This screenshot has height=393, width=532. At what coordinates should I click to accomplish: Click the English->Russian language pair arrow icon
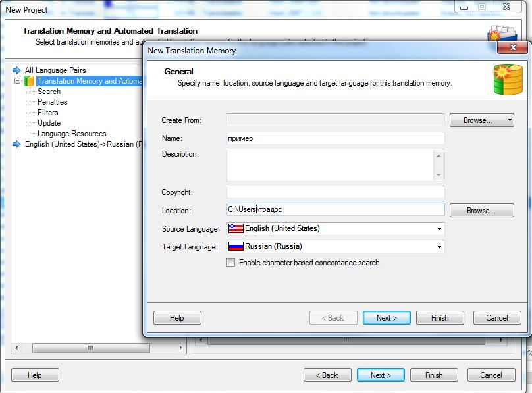tap(18, 144)
